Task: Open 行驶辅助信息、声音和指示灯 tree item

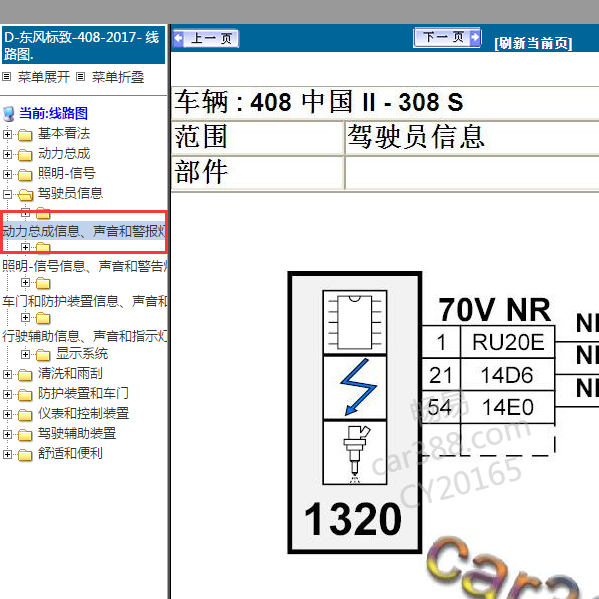Action: pos(84,336)
